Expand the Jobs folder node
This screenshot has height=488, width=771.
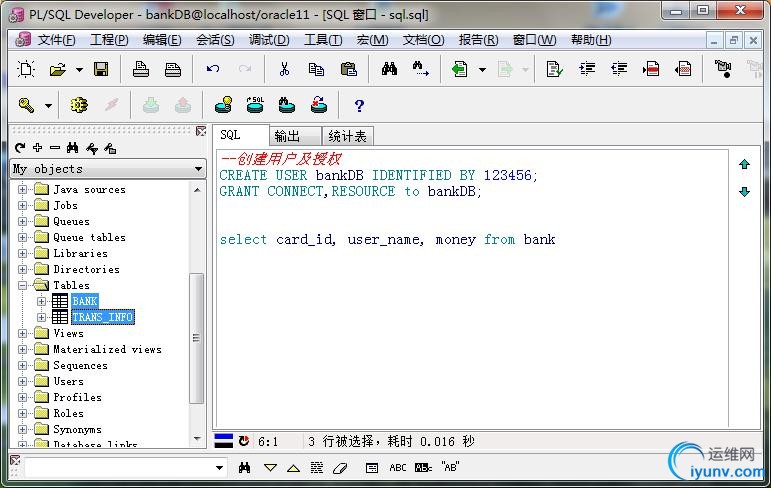[22, 205]
